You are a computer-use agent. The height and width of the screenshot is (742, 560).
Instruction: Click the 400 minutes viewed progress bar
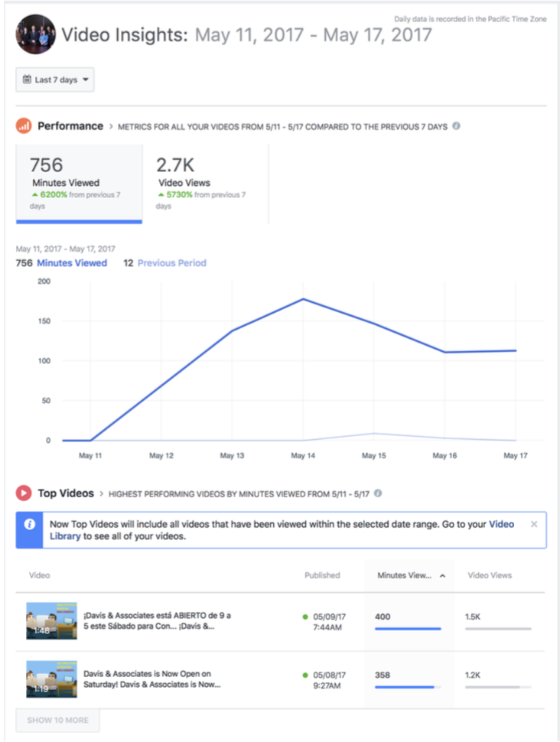408,629
